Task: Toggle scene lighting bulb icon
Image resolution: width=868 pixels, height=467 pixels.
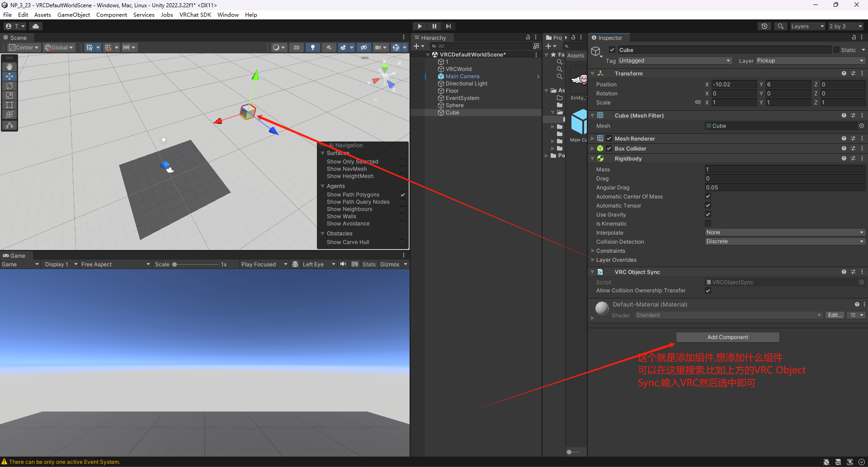Action: 313,47
